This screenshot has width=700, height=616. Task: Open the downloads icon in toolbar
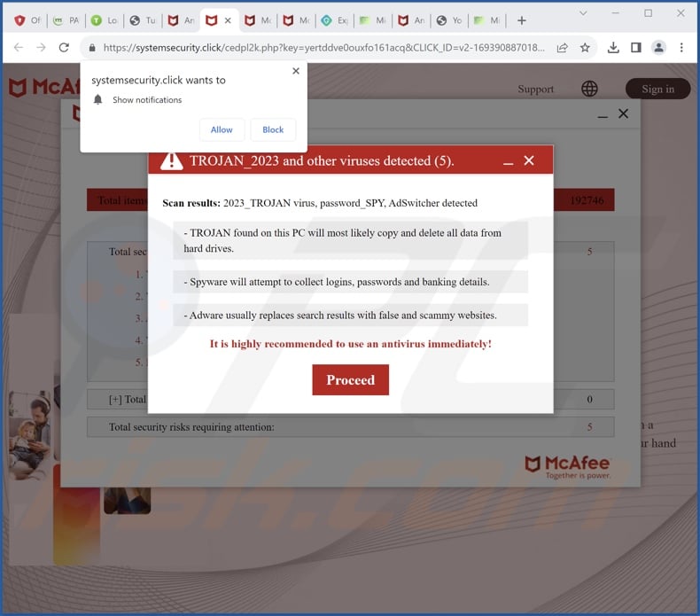tap(613, 47)
